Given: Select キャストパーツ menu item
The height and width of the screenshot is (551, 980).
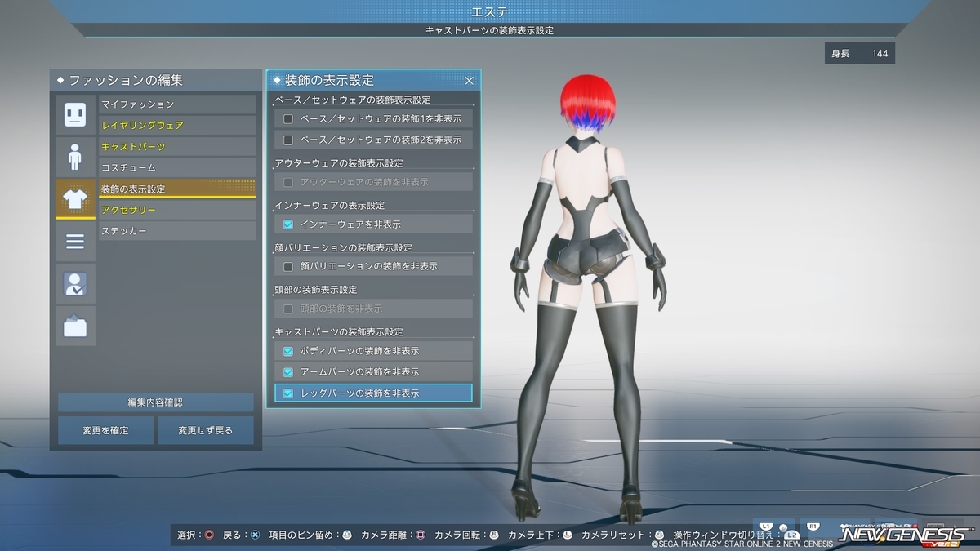Looking at the screenshot, I should coord(177,147).
